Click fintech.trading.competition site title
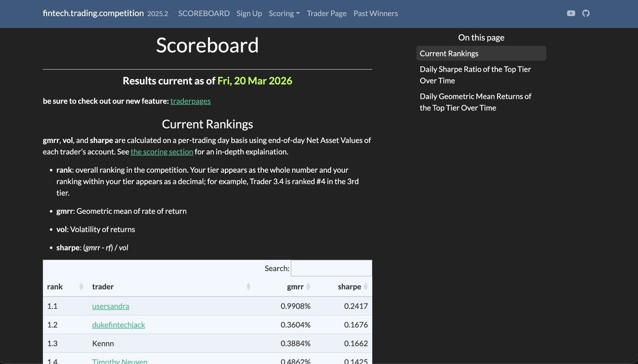This screenshot has height=364, width=638. pyautogui.click(x=94, y=13)
